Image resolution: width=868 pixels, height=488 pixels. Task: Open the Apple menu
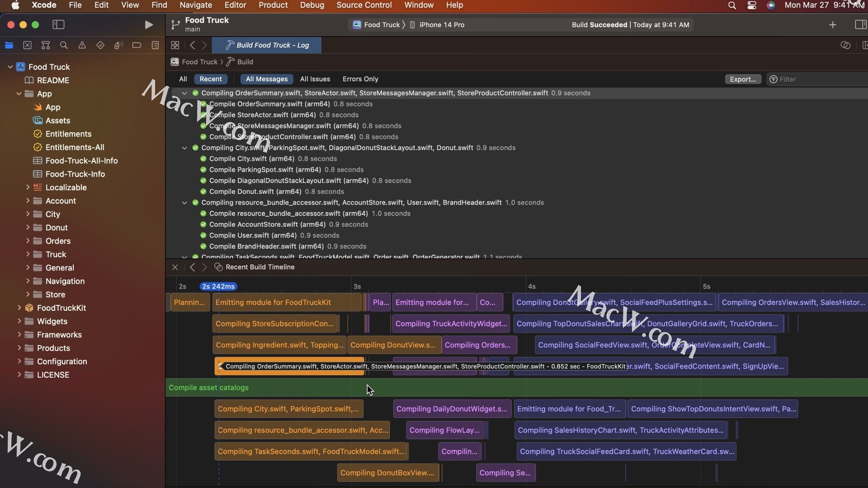tap(15, 5)
